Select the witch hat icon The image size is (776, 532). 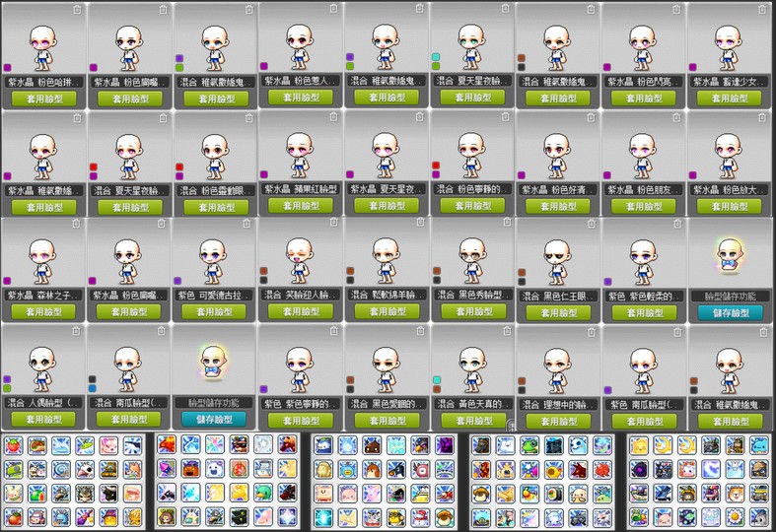[108, 516]
